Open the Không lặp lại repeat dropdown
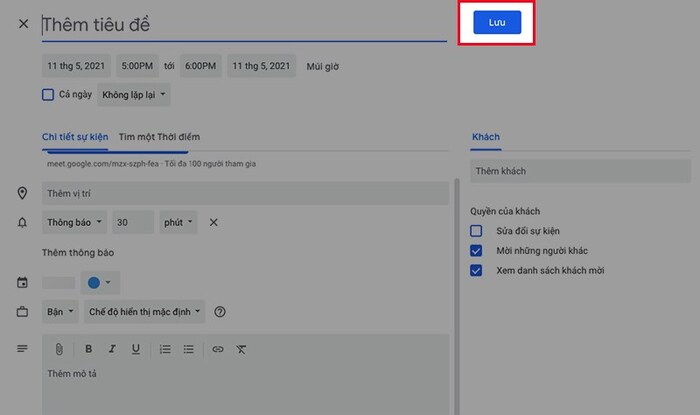700x415 pixels. tap(134, 95)
